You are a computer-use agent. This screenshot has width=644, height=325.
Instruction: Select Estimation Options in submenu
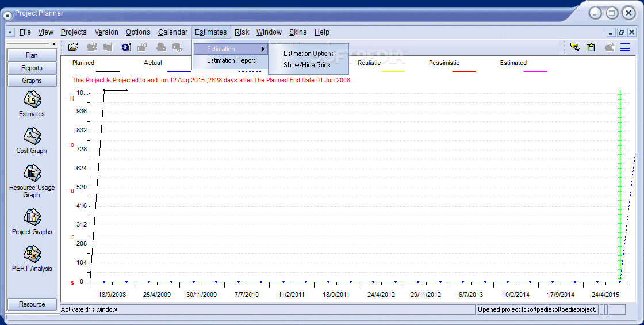tap(308, 53)
